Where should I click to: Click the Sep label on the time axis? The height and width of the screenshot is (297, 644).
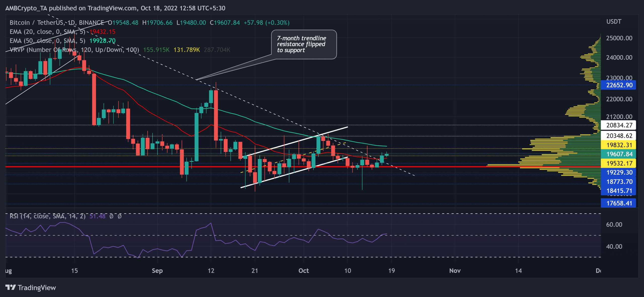tap(157, 271)
